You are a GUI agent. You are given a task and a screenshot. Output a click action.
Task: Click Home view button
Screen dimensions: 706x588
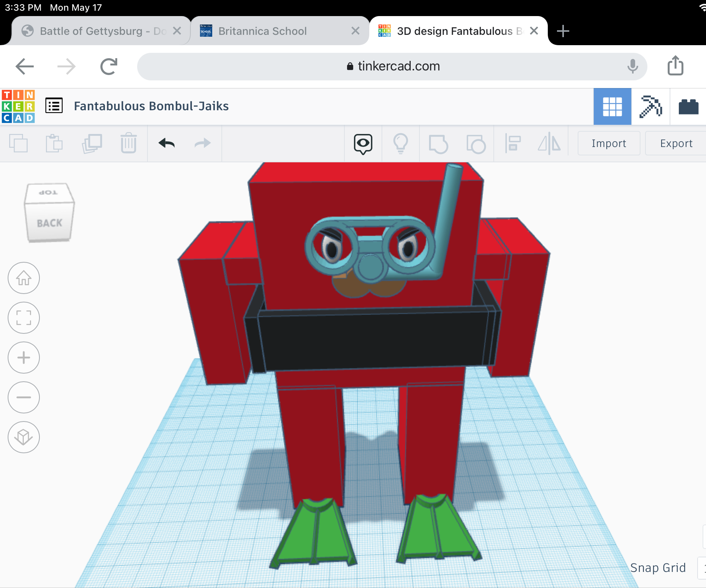point(24,278)
